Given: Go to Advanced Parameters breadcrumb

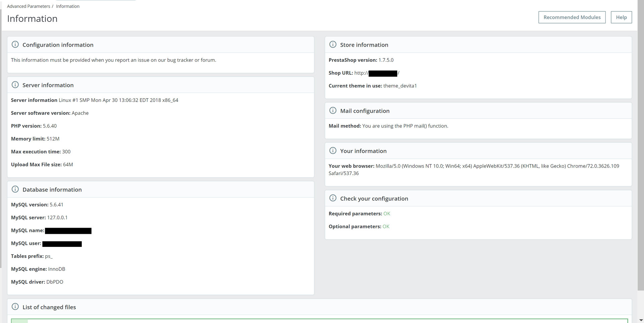Looking at the screenshot, I should point(29,6).
